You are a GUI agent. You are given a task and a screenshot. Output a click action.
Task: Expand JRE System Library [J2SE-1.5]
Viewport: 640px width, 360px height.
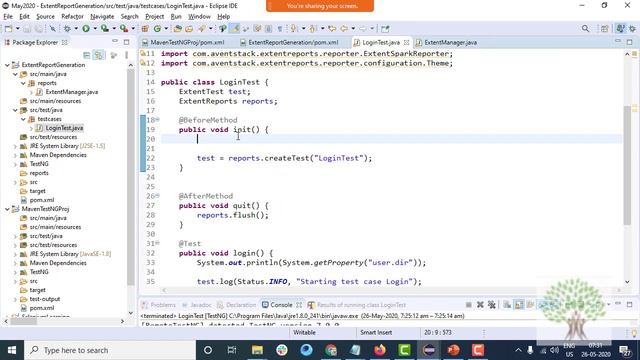[x=15, y=146]
